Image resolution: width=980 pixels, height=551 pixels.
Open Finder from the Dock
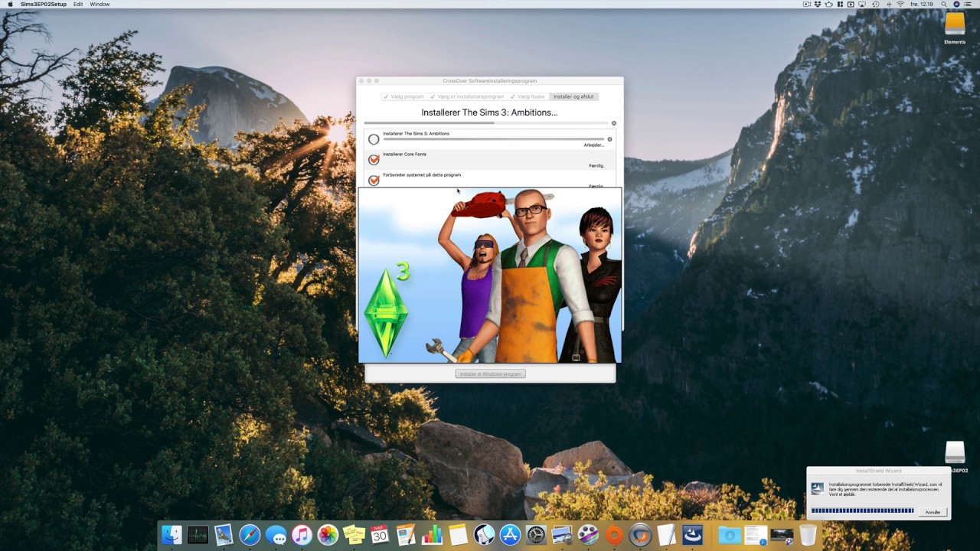point(171,535)
